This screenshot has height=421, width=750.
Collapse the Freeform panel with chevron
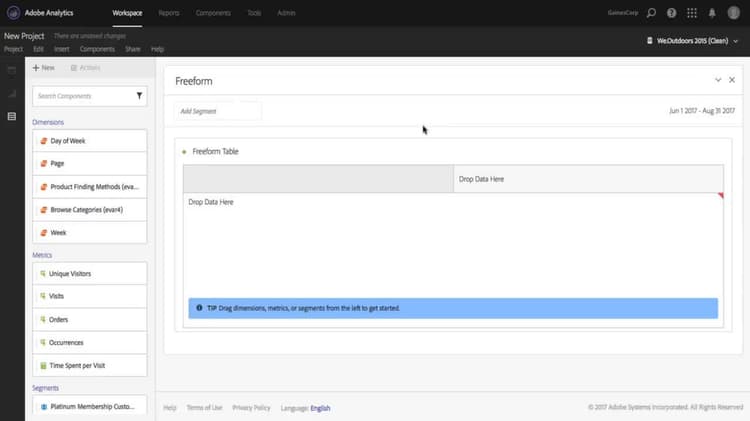click(718, 80)
